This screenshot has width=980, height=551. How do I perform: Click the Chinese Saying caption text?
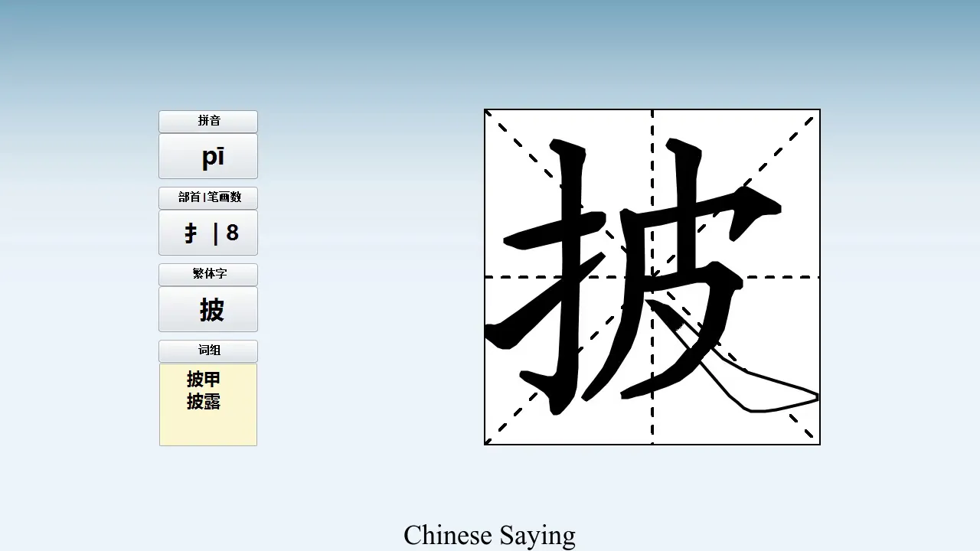click(489, 535)
